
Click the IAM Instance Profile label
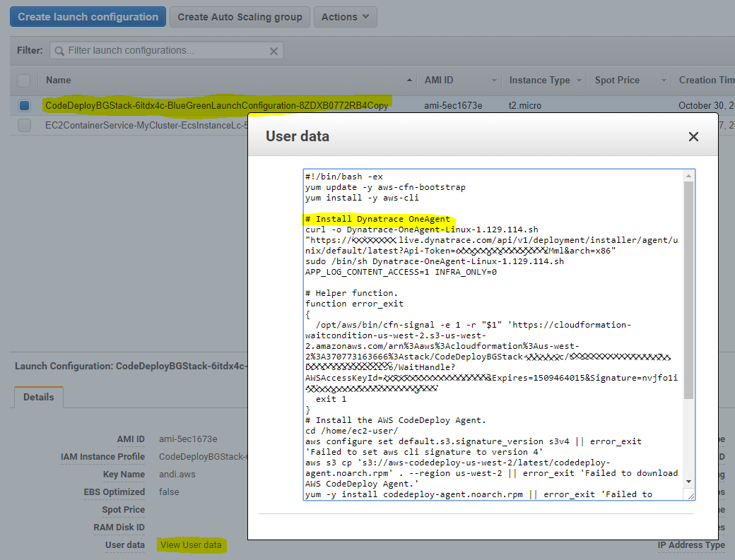coord(102,456)
